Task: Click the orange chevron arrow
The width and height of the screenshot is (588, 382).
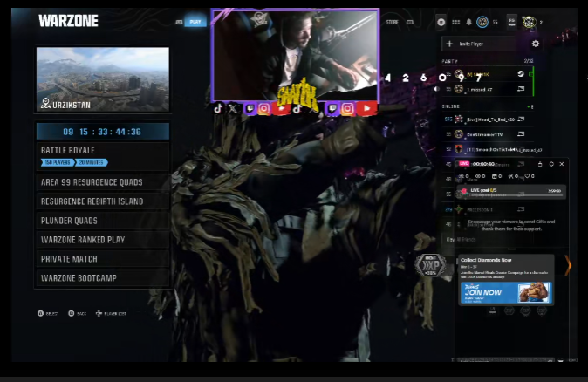Action: (x=568, y=264)
